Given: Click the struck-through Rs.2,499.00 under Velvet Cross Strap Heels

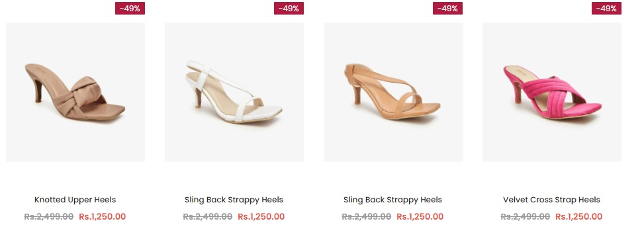Looking at the screenshot, I should pos(526,217).
